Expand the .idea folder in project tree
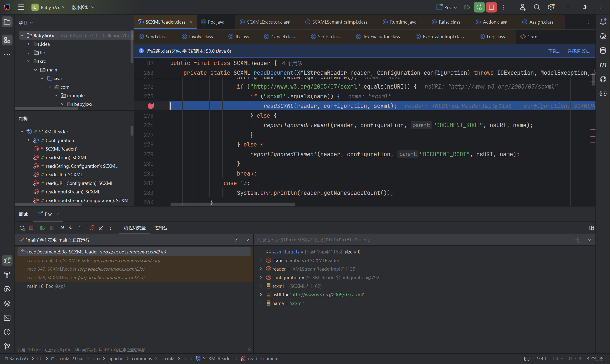The height and width of the screenshot is (364, 610). click(x=28, y=44)
